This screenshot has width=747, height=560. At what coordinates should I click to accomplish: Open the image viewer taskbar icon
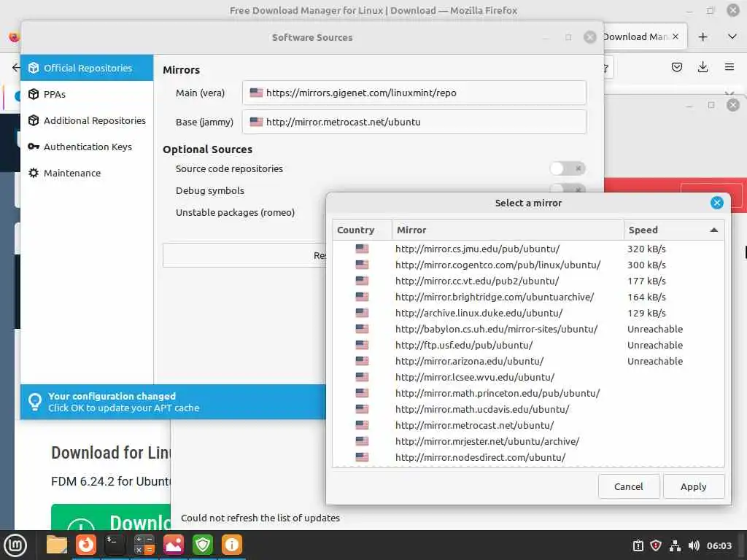(174, 545)
